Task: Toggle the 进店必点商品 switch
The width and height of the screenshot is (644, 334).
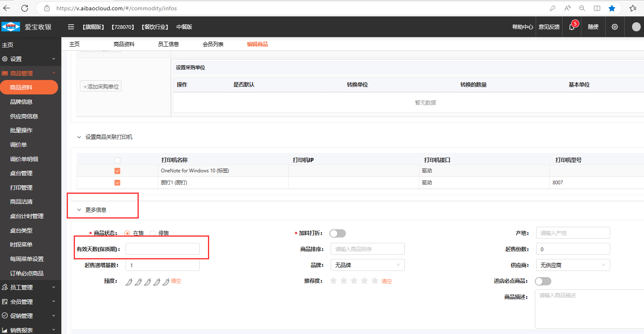Action: pos(543,281)
